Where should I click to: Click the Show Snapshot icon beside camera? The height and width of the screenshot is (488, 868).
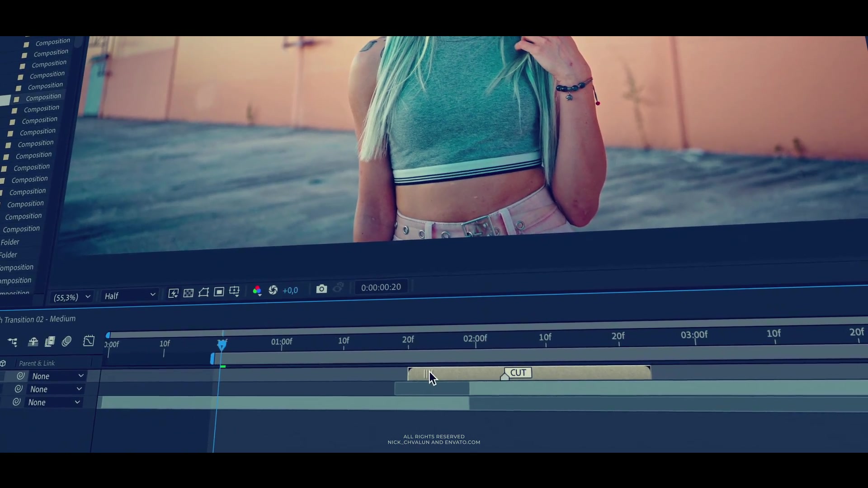pyautogui.click(x=338, y=288)
